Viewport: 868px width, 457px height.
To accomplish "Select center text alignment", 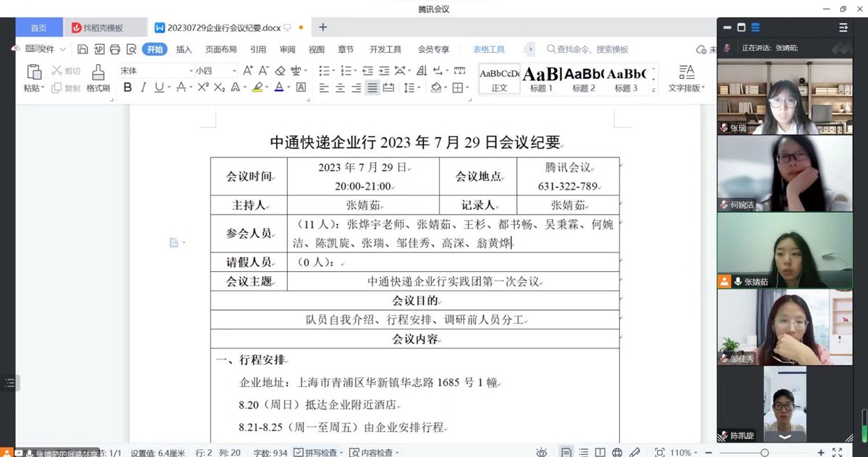I will [340, 87].
